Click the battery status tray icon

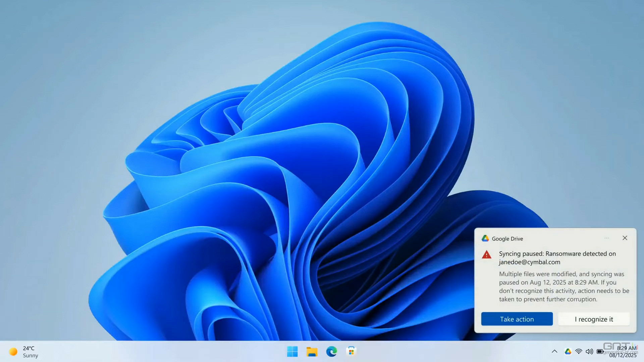(x=600, y=351)
